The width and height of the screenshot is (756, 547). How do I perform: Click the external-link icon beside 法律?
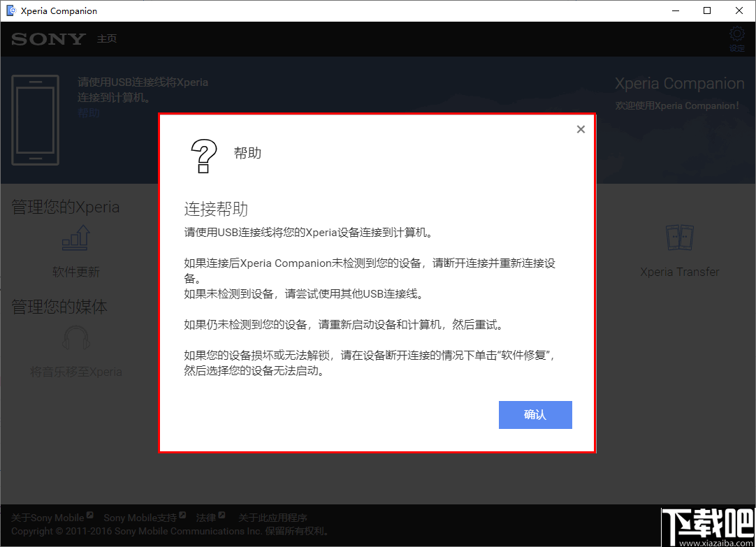click(x=221, y=515)
